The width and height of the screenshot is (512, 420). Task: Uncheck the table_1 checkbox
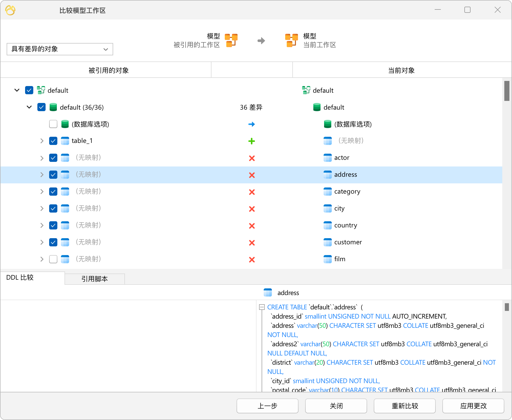(x=53, y=141)
